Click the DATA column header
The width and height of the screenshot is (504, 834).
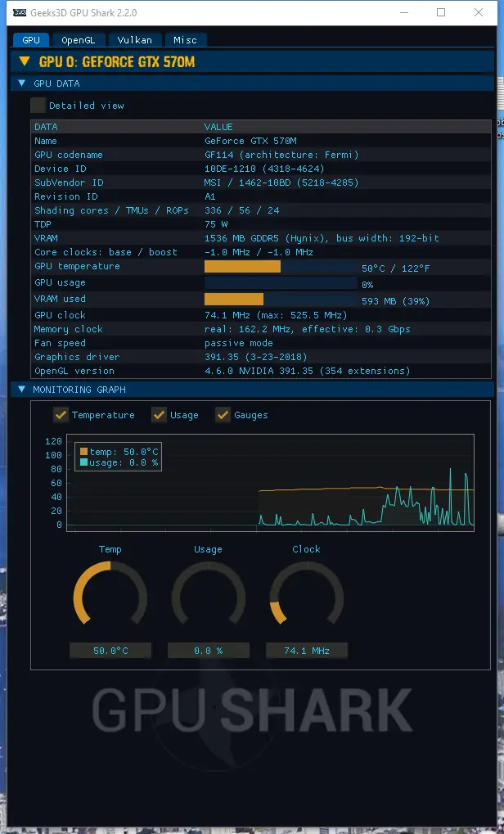coord(46,127)
